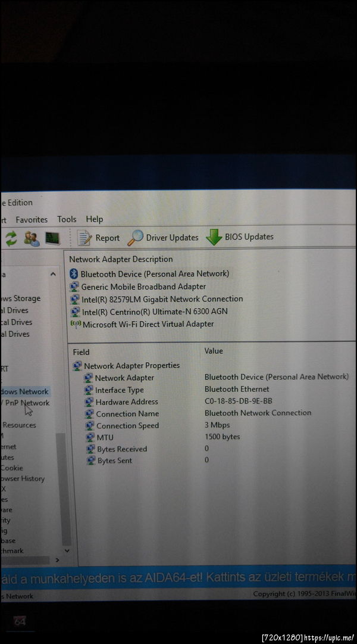The width and height of the screenshot is (357, 644).
Task: Click the Bluetooth Network Connection value
Action: (x=258, y=413)
